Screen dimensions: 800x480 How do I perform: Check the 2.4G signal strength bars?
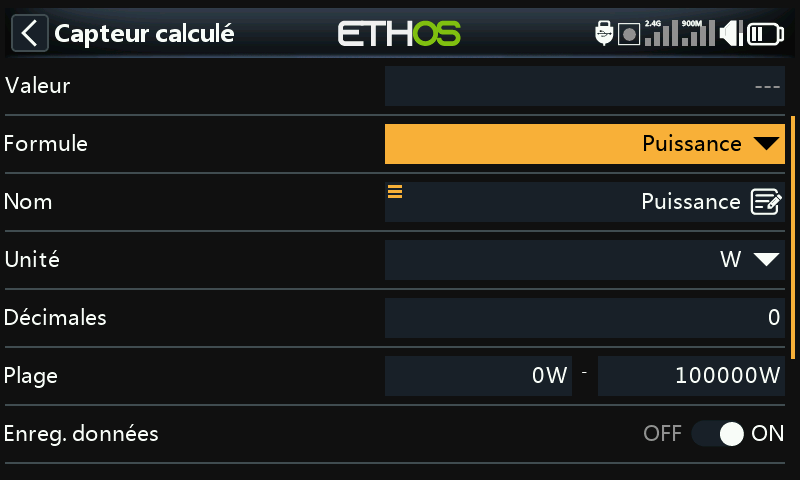coord(662,33)
